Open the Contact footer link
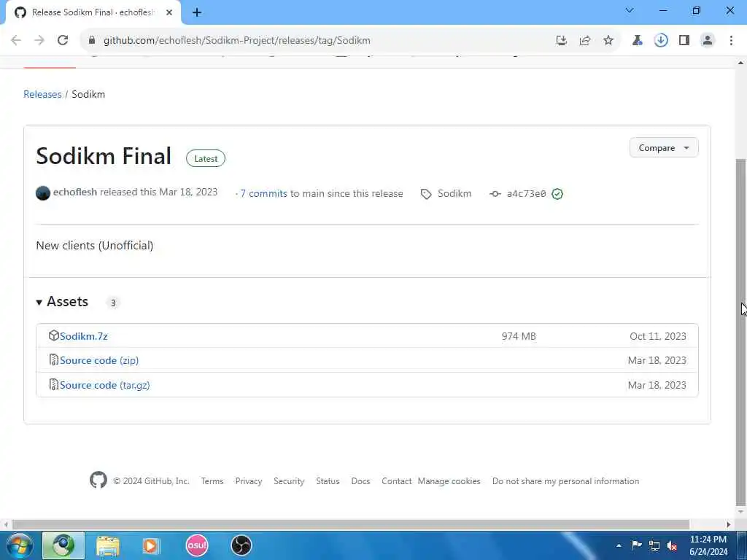747x560 pixels. [396, 481]
